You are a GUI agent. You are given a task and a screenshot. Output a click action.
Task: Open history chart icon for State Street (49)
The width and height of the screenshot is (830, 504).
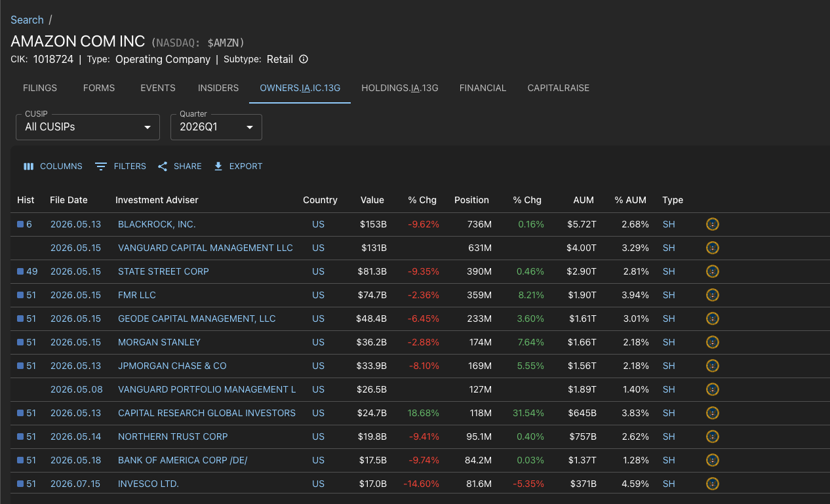pyautogui.click(x=20, y=271)
